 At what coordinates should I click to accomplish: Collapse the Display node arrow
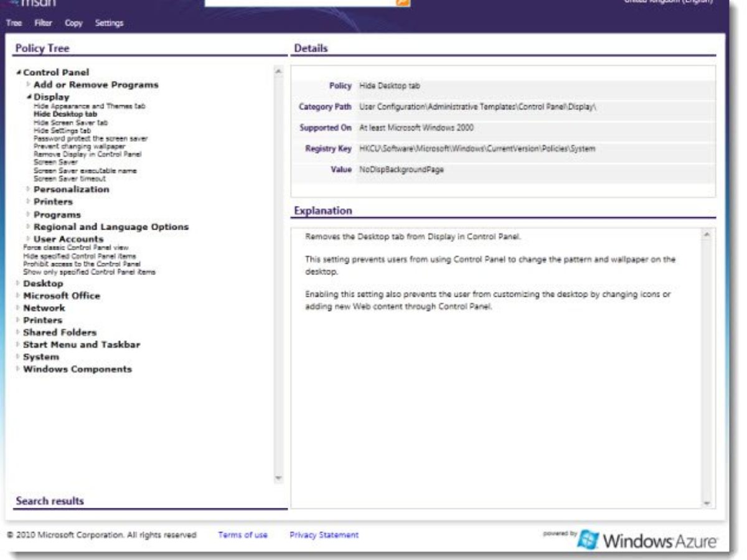(x=29, y=97)
